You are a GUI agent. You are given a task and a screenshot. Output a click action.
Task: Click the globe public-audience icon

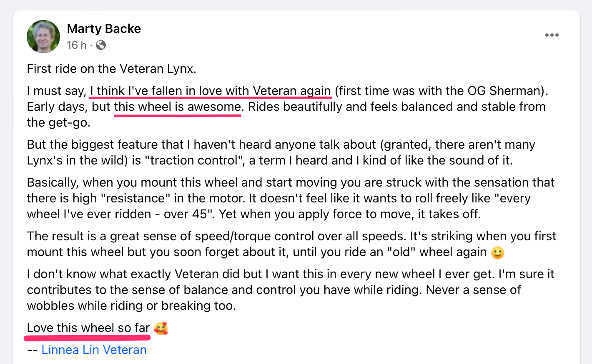click(x=101, y=45)
